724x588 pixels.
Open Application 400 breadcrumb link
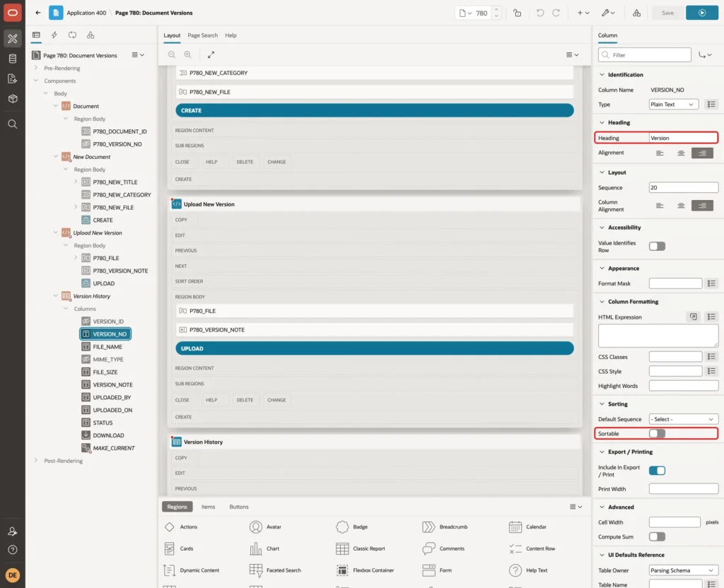tap(86, 13)
